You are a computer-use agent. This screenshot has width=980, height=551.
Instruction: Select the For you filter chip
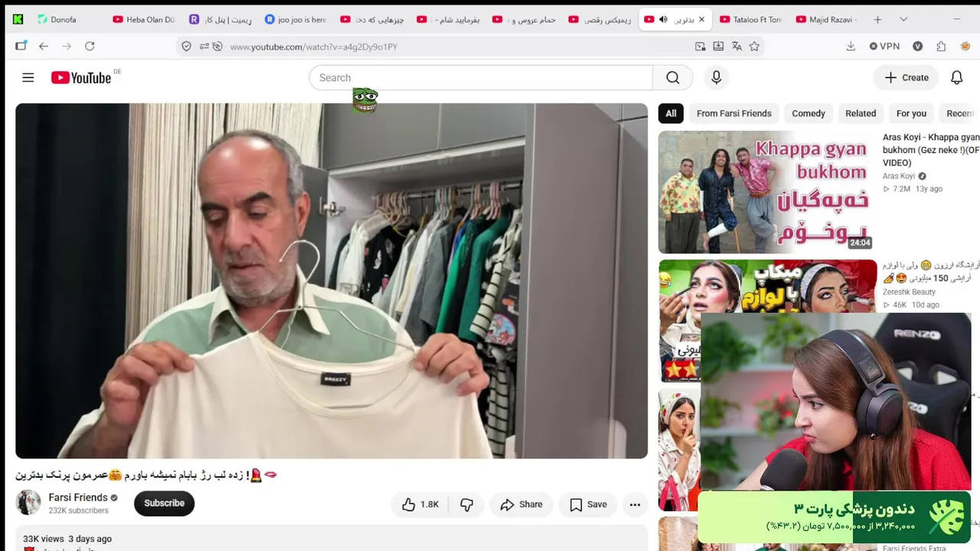(x=911, y=113)
